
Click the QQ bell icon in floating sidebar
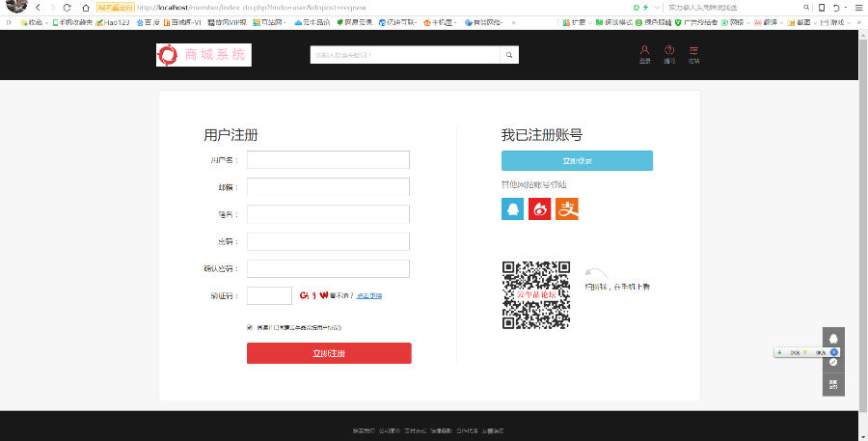832,338
